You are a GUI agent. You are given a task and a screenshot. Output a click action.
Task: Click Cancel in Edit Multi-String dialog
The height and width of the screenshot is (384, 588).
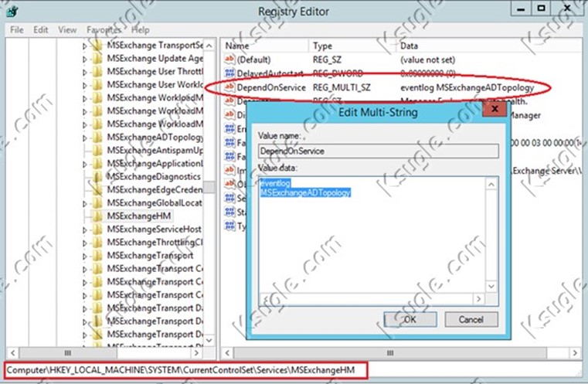point(471,320)
